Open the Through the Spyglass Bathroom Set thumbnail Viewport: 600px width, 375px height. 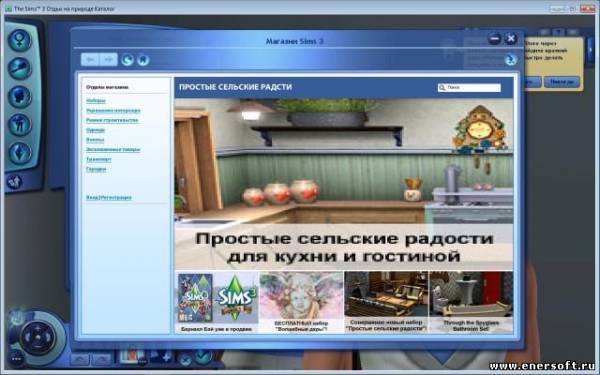pyautogui.click(x=471, y=302)
